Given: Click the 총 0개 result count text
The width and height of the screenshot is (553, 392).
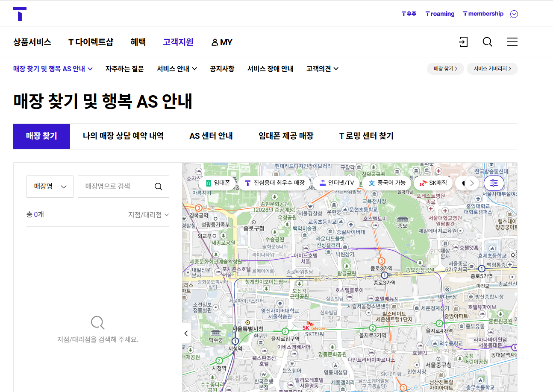Looking at the screenshot, I should (35, 214).
